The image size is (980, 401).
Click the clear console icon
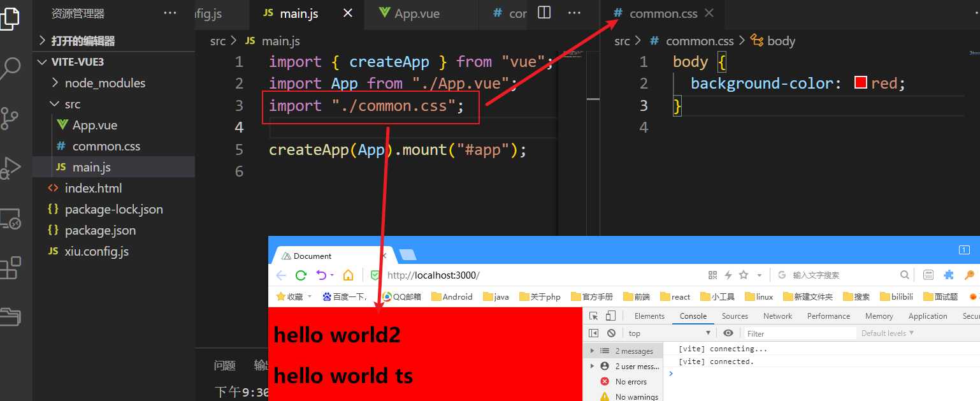pos(611,333)
